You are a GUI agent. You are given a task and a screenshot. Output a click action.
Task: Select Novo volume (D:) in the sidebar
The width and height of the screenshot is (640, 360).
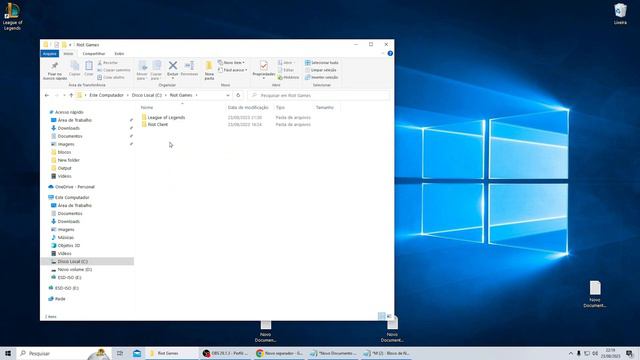(74, 270)
